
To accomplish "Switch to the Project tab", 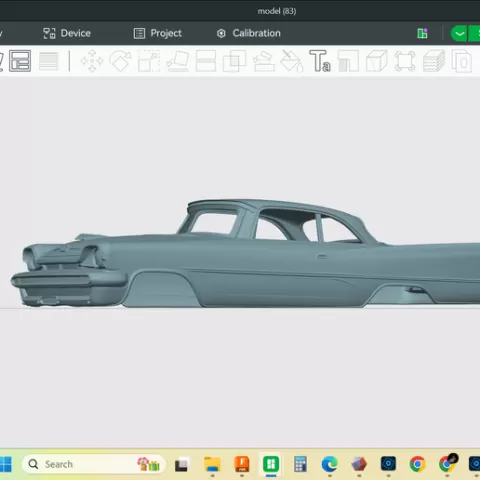I will pyautogui.click(x=158, y=33).
